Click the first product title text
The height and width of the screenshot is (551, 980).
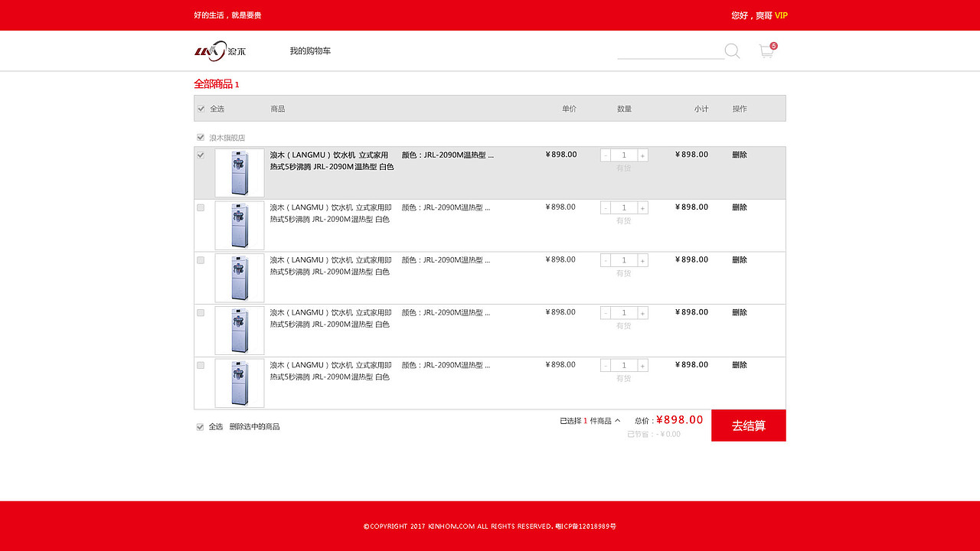click(332, 161)
